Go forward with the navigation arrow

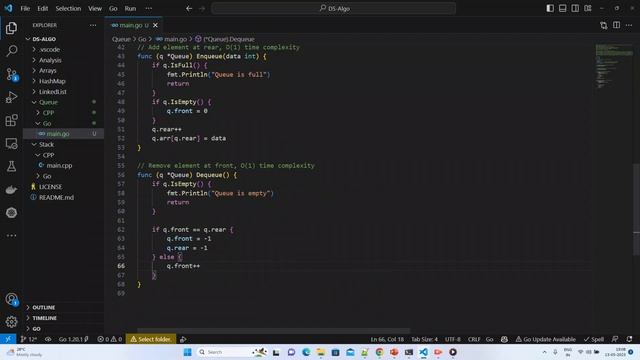202,8
